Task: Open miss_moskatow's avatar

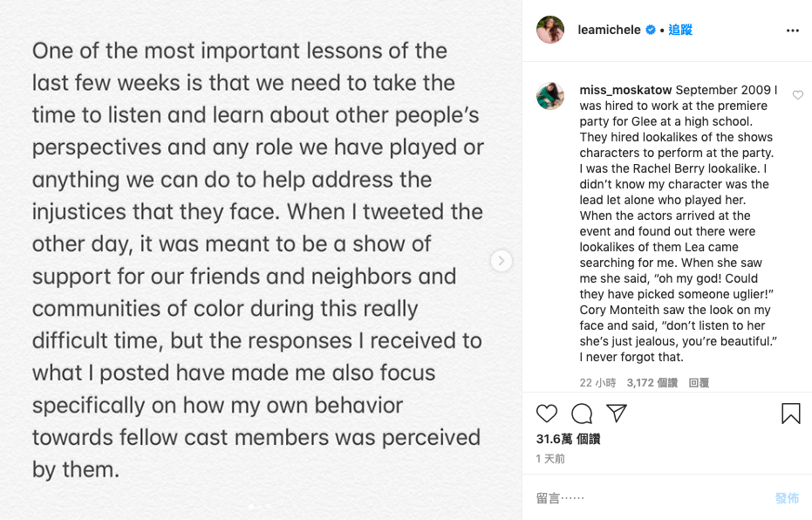Action: point(550,96)
